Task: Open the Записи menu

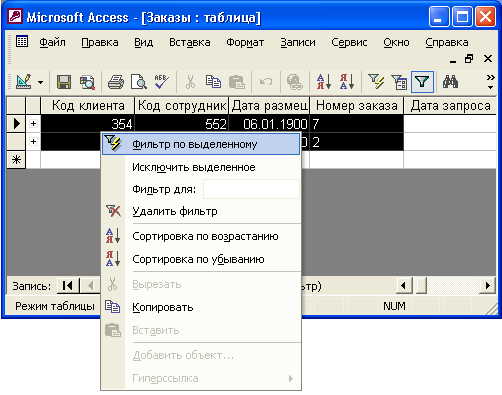Action: point(298,43)
